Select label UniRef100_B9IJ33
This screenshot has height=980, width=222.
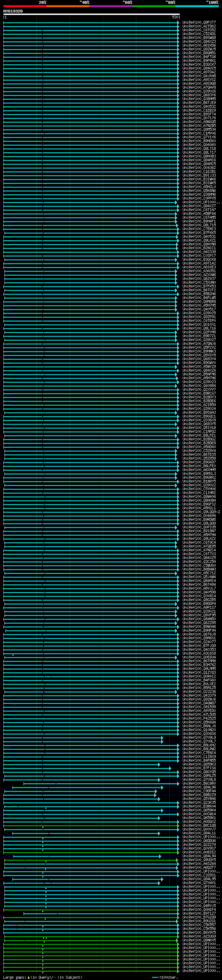click(x=199, y=175)
